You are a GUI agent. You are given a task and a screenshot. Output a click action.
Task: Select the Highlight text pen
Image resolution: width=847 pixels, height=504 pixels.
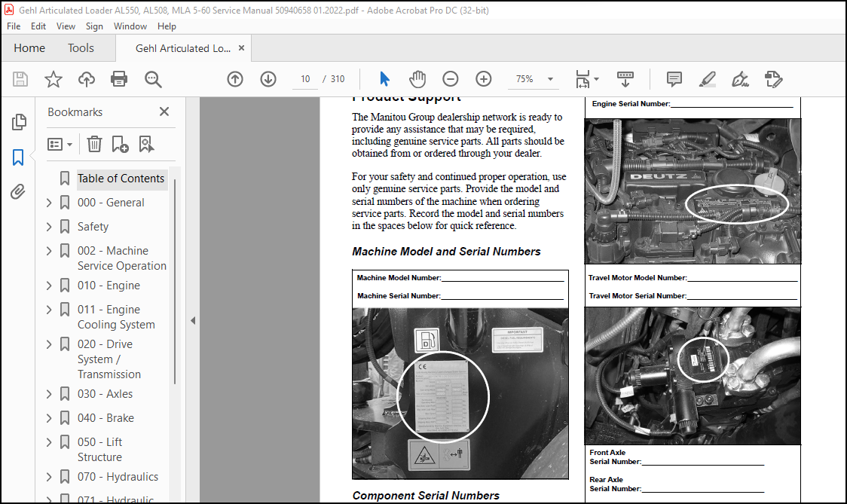click(x=707, y=79)
